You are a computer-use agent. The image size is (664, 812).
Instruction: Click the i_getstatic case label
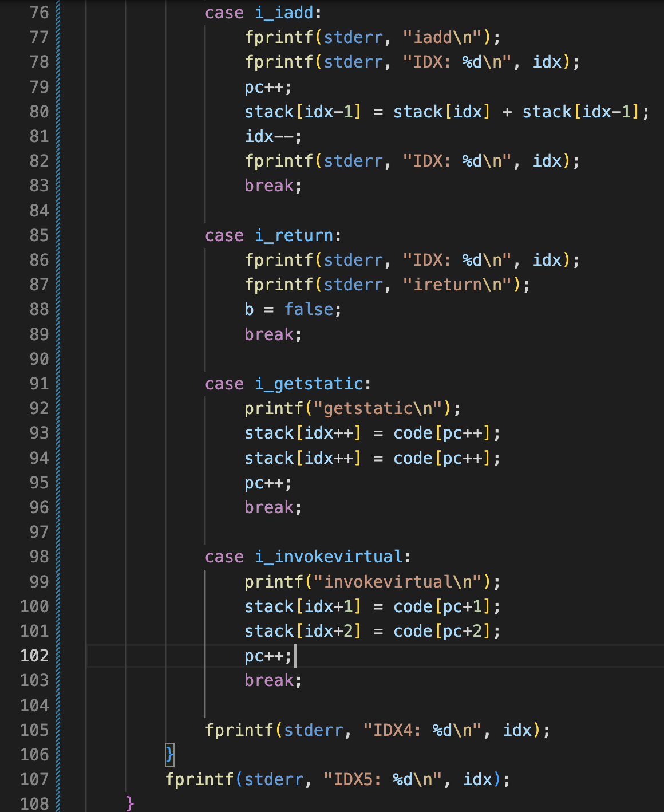coord(309,384)
